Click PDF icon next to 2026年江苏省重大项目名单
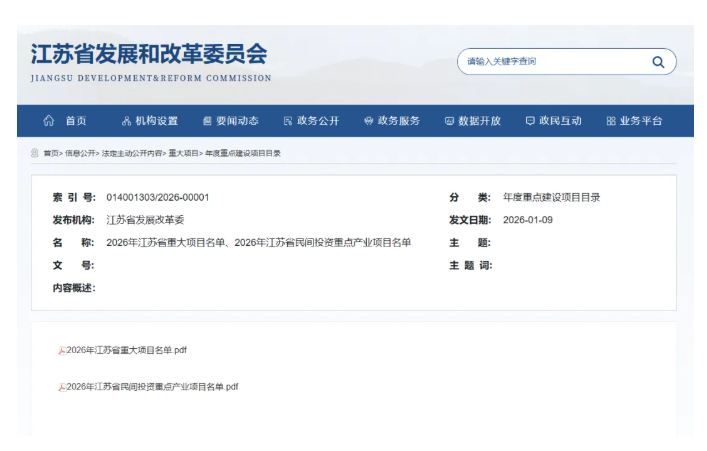The height and width of the screenshot is (451, 707). pos(62,351)
